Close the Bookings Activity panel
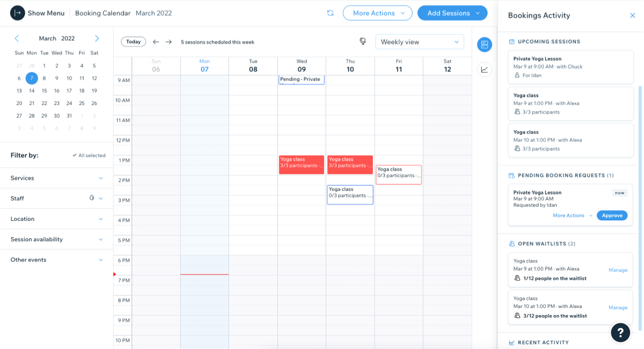The height and width of the screenshot is (349, 644). (632, 16)
